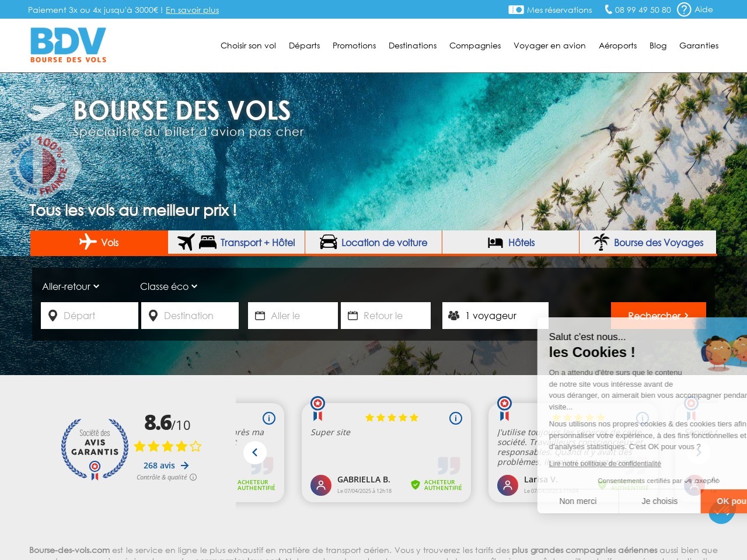The width and height of the screenshot is (747, 560).
Task: Click the phone icon beside 08 99 49 50 80
Action: pyautogui.click(x=608, y=9)
